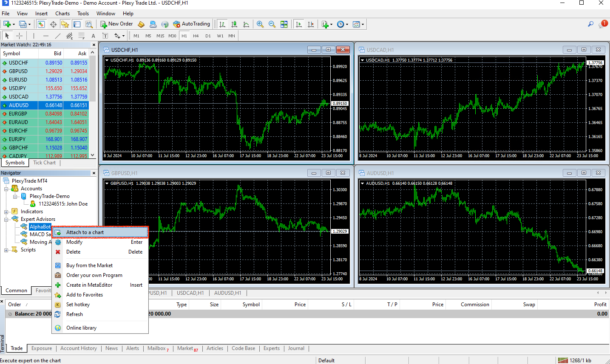610x364 pixels.
Task: Select the vertical line drawing tool
Action: 34,36
